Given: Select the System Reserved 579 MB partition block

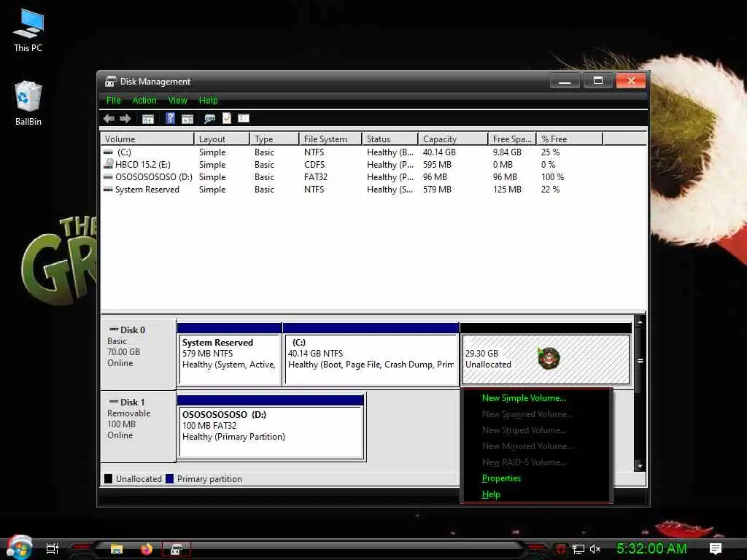Looking at the screenshot, I should 229,355.
